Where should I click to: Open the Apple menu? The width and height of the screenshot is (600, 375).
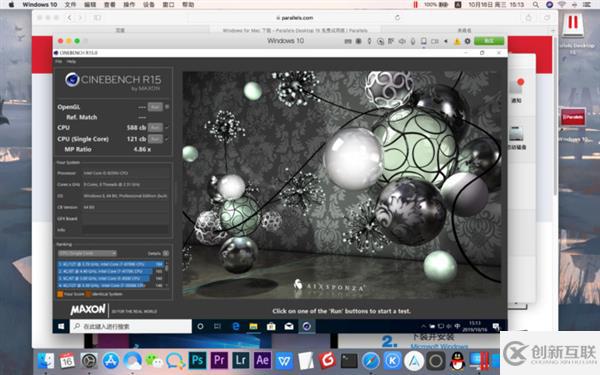click(11, 5)
